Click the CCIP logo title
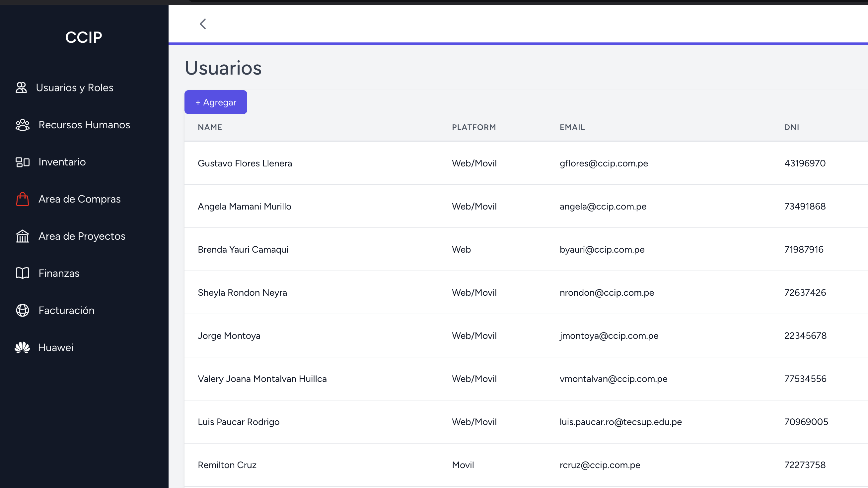This screenshot has height=488, width=868. (x=84, y=37)
